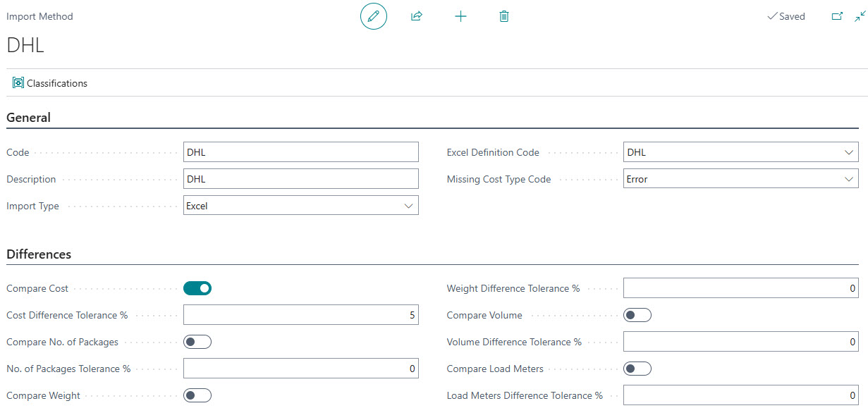Collapse the General section heading
This screenshot has height=420, width=868.
[x=29, y=118]
